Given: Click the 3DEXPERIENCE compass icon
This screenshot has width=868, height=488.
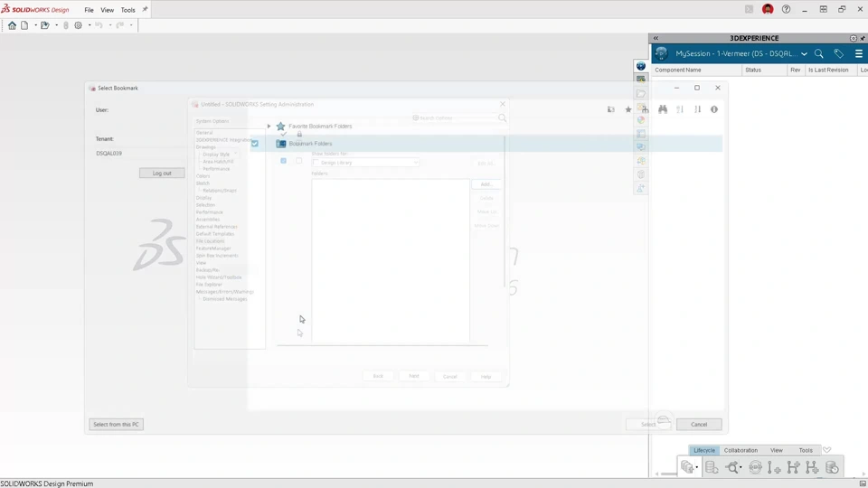Looking at the screenshot, I should click(x=662, y=53).
